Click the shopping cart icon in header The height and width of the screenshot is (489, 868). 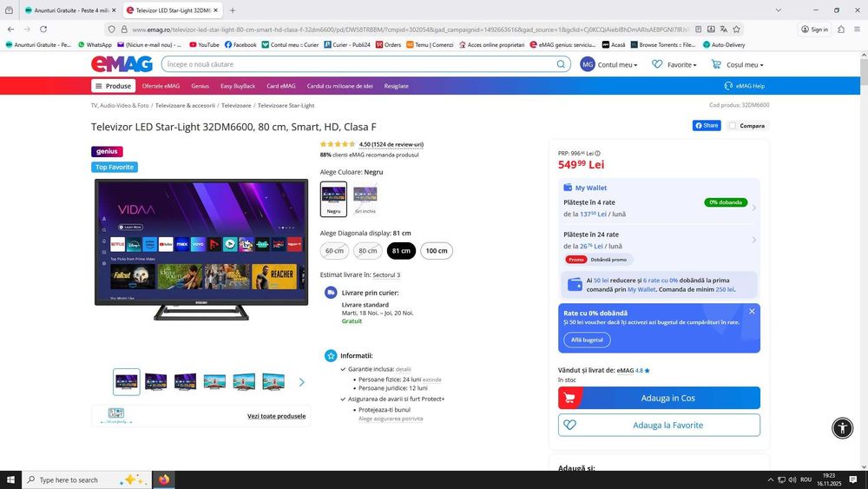click(x=716, y=64)
